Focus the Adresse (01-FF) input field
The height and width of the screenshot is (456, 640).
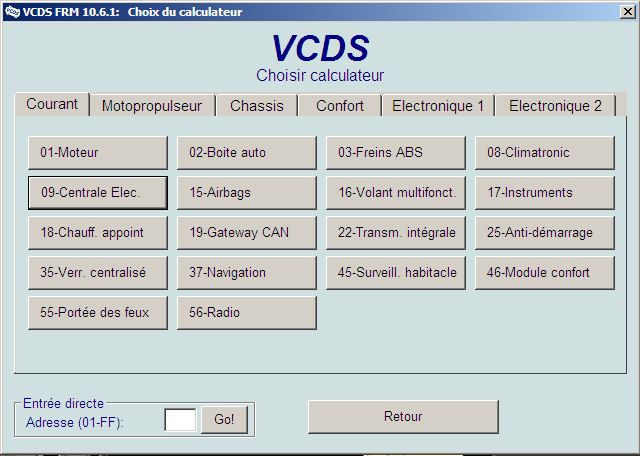coord(180,420)
